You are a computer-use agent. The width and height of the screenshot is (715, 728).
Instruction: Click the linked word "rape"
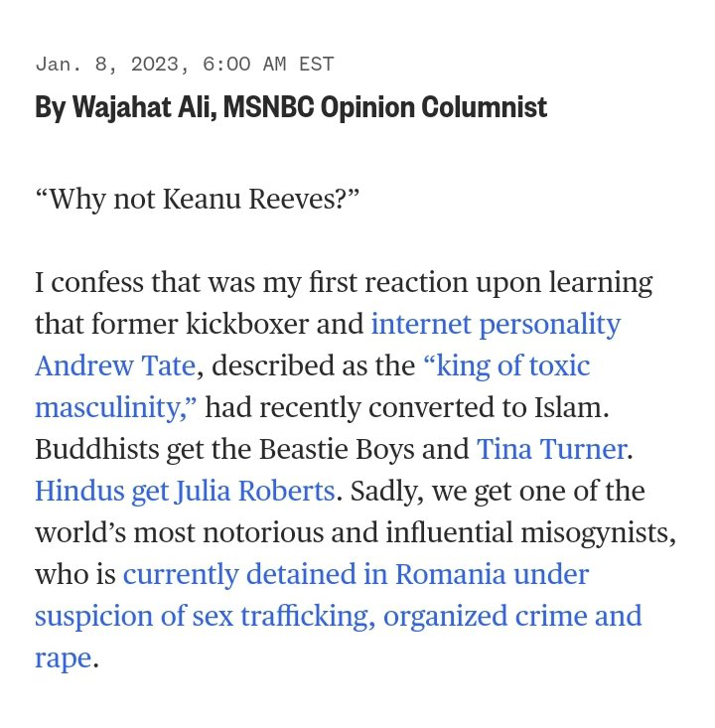point(63,658)
